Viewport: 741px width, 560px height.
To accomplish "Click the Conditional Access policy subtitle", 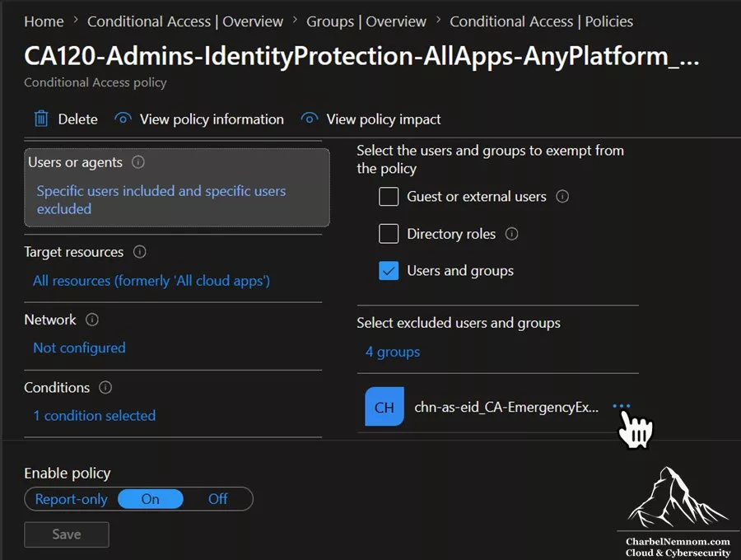I will pyautogui.click(x=96, y=82).
